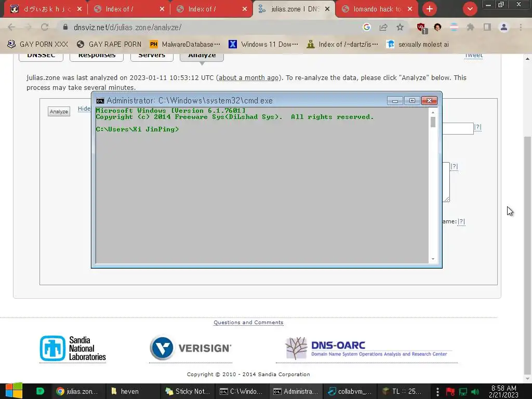The image size is (532, 399).
Task: Switch to the first Index of / tab
Action: 129,9
